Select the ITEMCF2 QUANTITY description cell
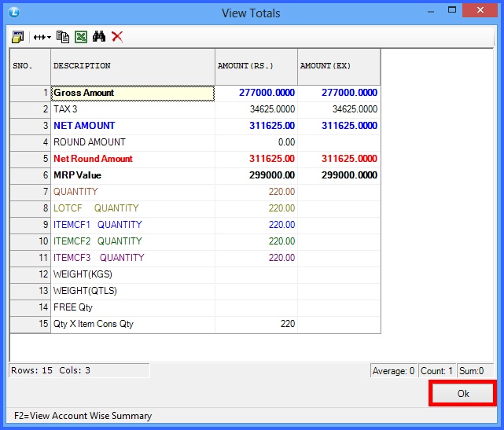This screenshot has width=504, height=430. [133, 241]
